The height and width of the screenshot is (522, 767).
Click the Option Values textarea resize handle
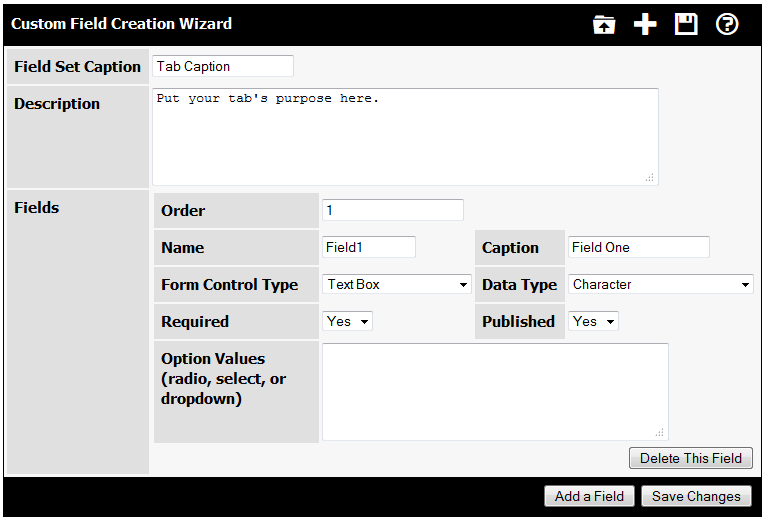659,432
